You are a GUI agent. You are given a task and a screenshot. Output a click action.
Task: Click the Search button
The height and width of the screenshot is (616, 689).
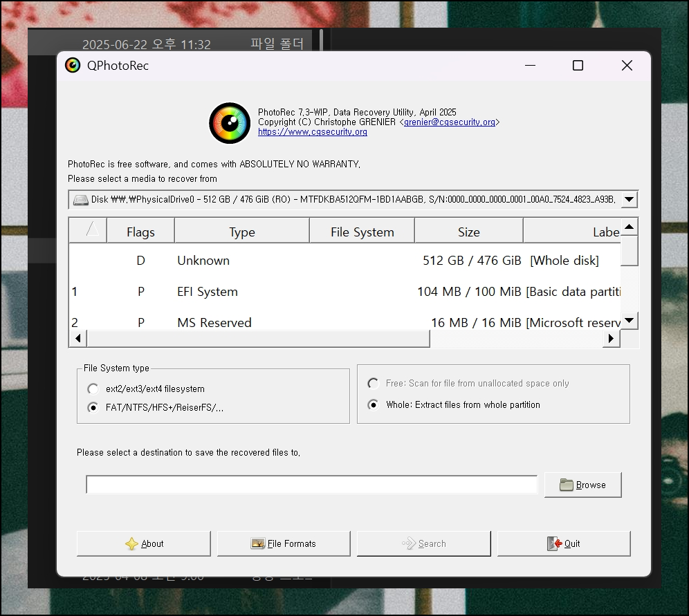pos(423,543)
